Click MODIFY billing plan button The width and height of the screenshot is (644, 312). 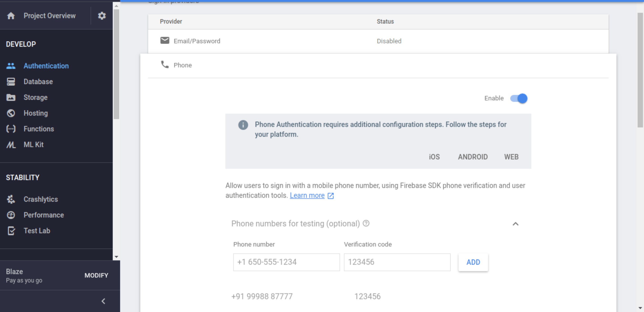96,276
